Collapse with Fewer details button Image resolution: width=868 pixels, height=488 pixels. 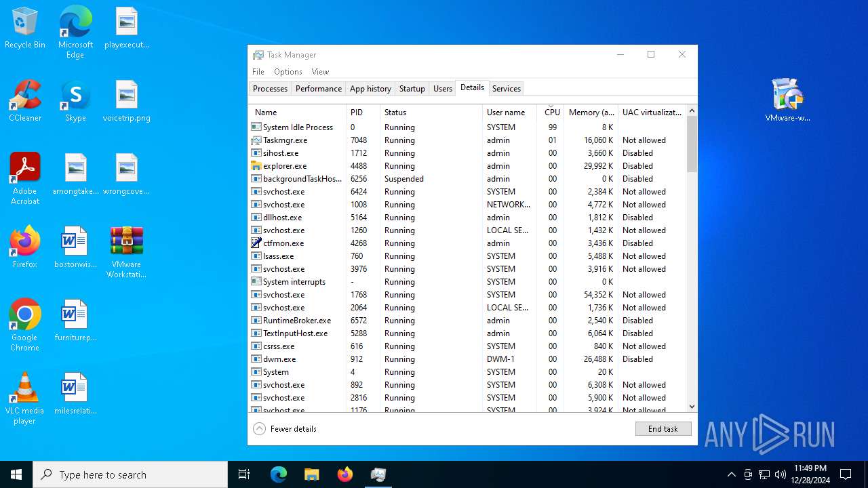click(285, 429)
